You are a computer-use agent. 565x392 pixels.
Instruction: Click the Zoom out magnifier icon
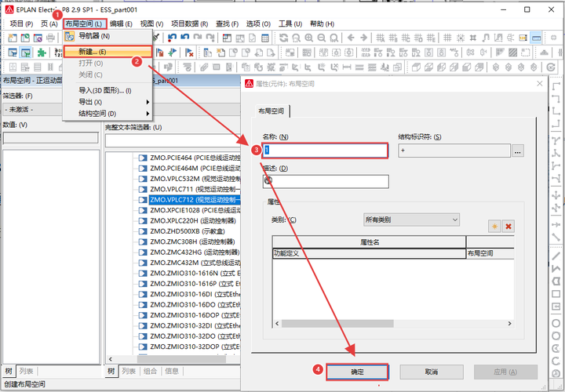[322, 38]
